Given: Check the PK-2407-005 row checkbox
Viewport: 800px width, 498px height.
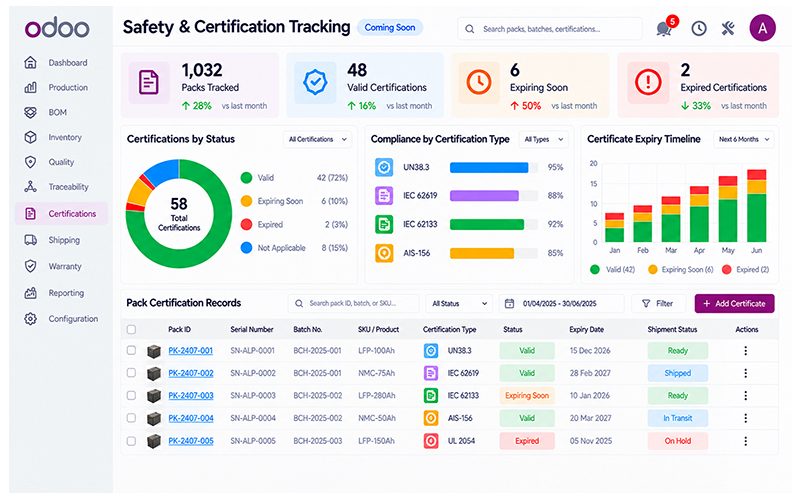Looking at the screenshot, I should pos(131,440).
